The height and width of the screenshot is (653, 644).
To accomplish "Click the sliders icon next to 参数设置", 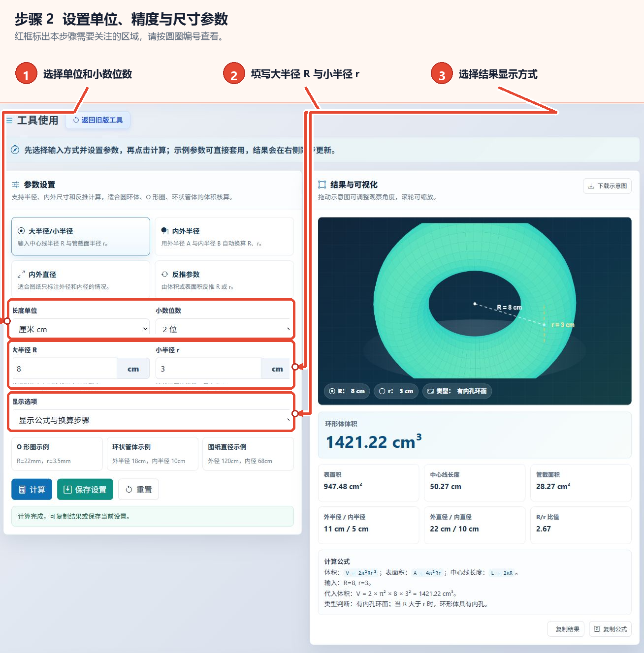I will click(16, 185).
